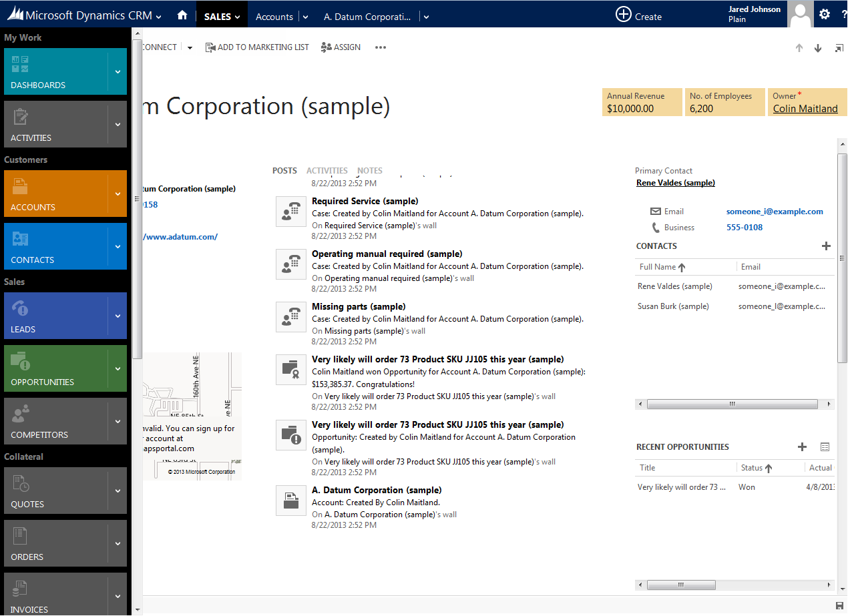Click the more commands ellipsis
The height and width of the screenshot is (616, 848).
(x=381, y=47)
